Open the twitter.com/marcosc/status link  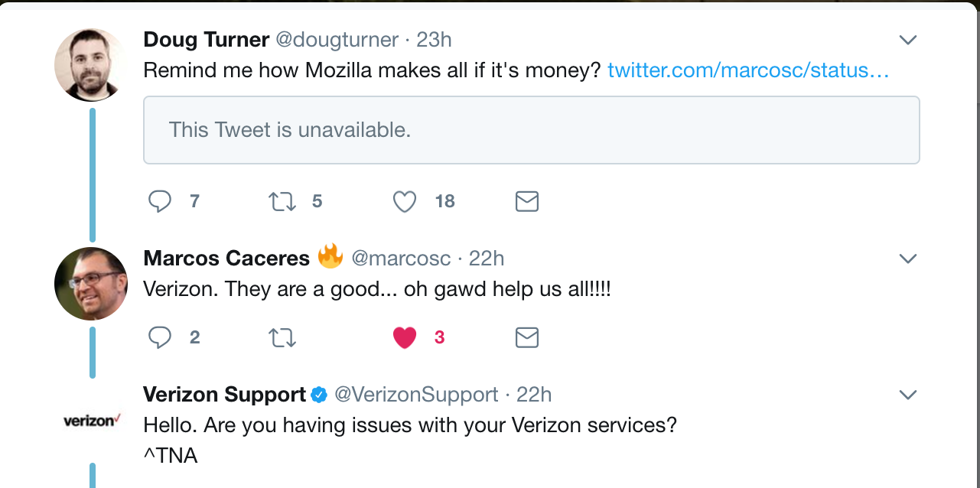click(748, 70)
